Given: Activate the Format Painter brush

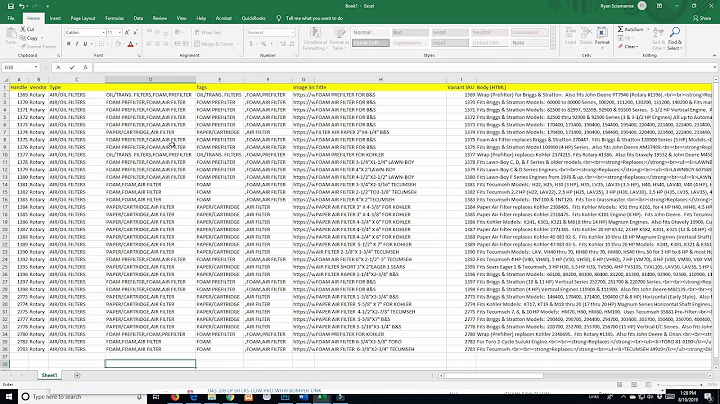Looking at the screenshot, I should (38, 46).
